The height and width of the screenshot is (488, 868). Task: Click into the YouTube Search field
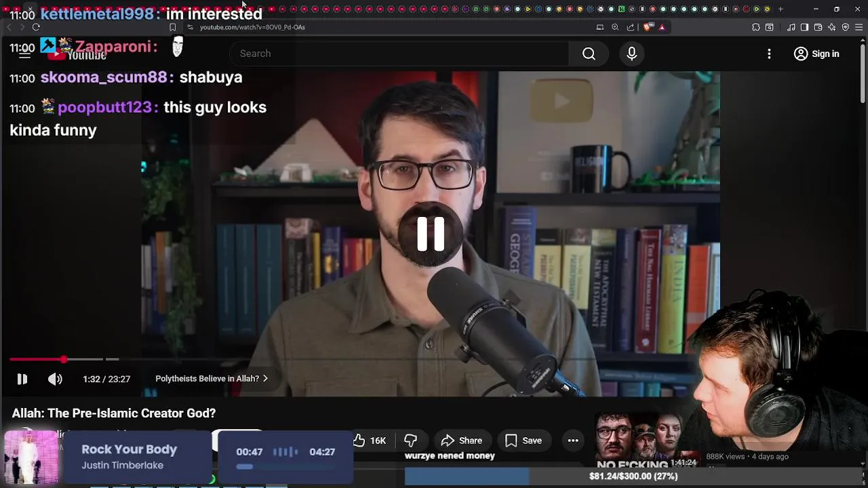pos(400,54)
